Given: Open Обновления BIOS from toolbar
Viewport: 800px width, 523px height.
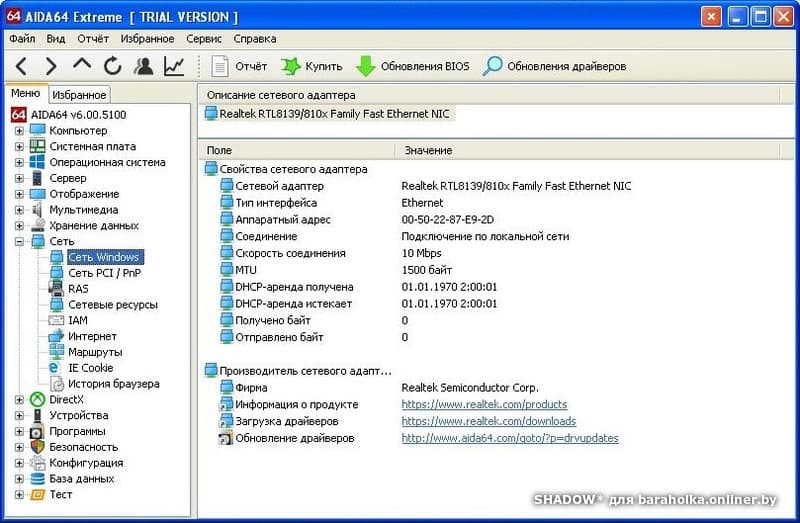Looking at the screenshot, I should [x=412, y=66].
